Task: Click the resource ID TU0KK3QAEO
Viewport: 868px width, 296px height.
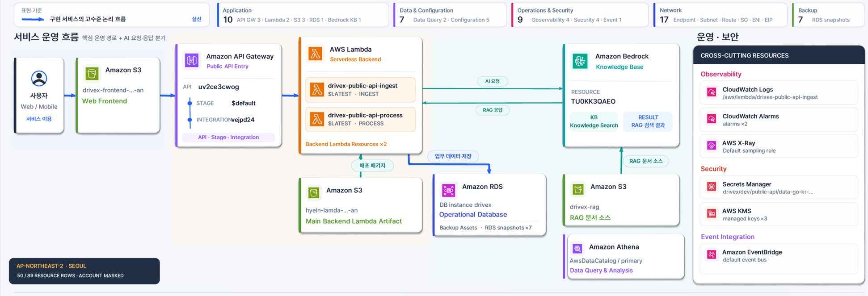Action: [x=593, y=101]
